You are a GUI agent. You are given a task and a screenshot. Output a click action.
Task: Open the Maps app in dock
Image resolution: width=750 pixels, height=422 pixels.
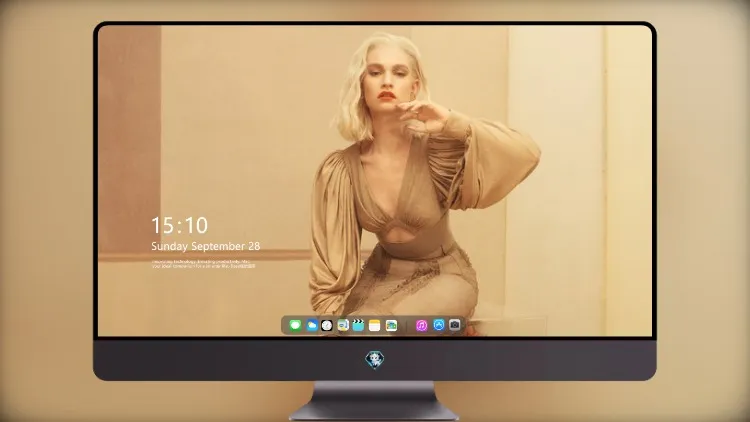point(343,325)
